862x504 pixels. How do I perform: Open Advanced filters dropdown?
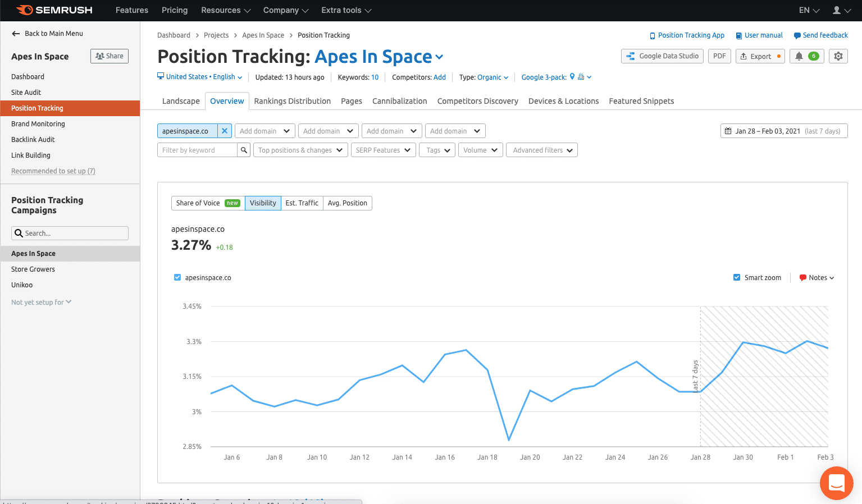[x=542, y=150]
